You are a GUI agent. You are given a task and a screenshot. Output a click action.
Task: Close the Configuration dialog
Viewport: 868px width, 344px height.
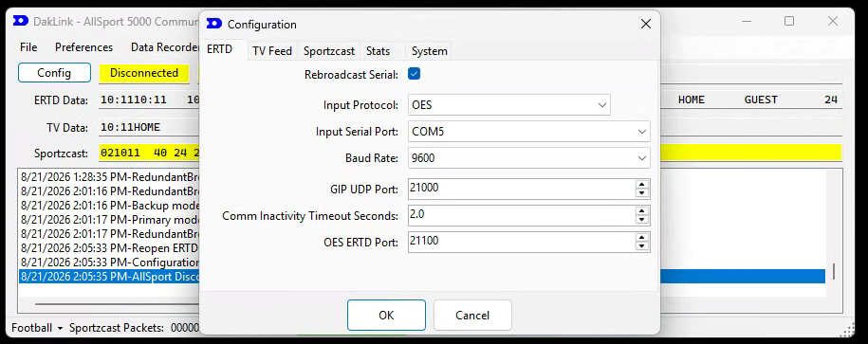(x=645, y=24)
